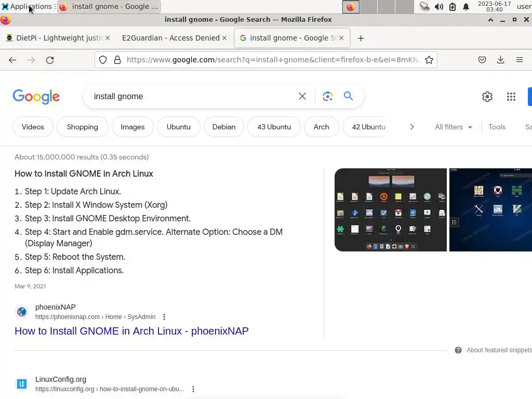Close the E2Guardian Access Denied tab
The width and height of the screenshot is (532, 399).
coord(224,38)
